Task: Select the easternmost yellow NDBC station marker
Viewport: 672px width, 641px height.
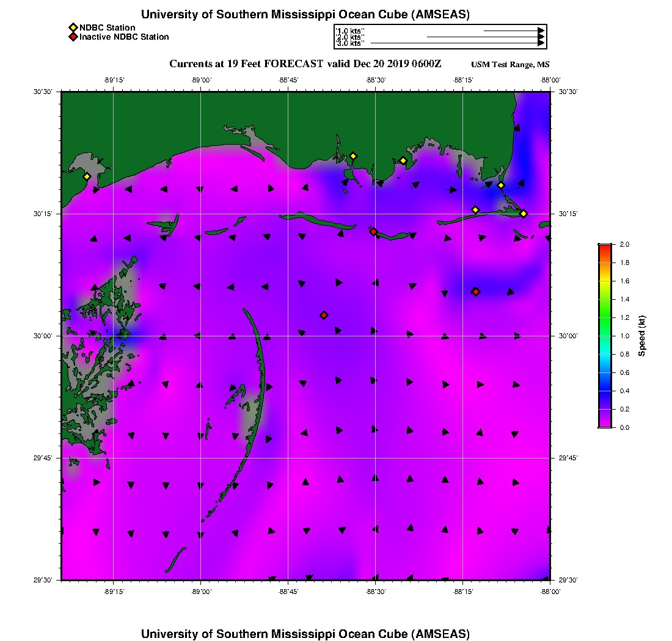Action: [x=524, y=214]
